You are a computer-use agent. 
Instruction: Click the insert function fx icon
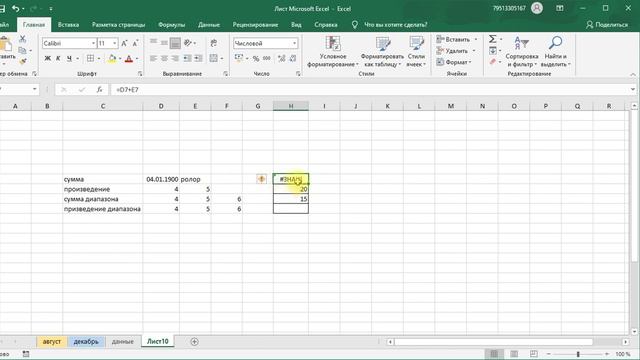click(x=99, y=89)
